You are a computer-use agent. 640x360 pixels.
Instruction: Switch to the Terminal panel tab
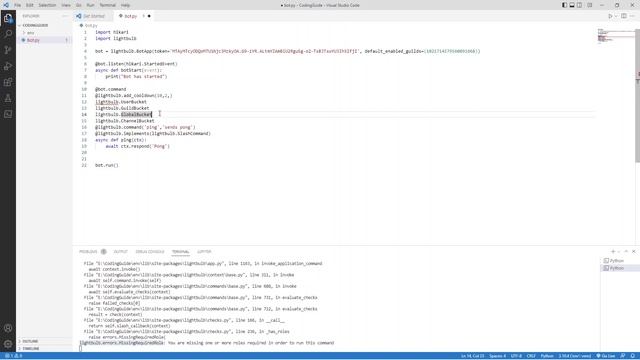180,252
